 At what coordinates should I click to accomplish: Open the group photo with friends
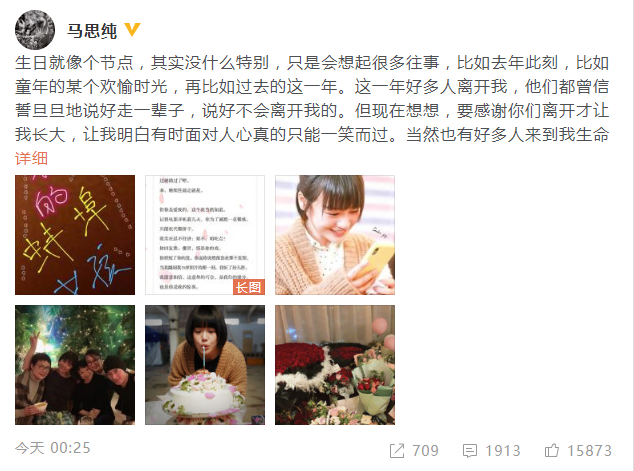(75, 365)
